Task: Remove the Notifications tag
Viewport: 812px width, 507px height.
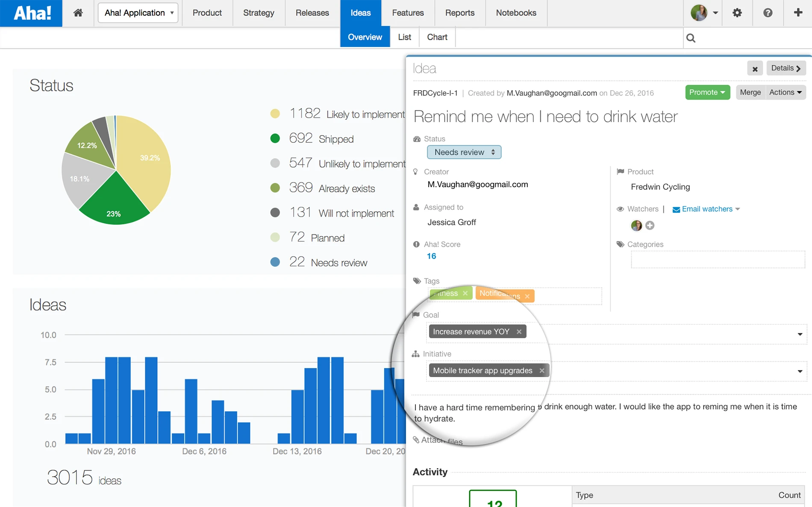Action: tap(527, 296)
